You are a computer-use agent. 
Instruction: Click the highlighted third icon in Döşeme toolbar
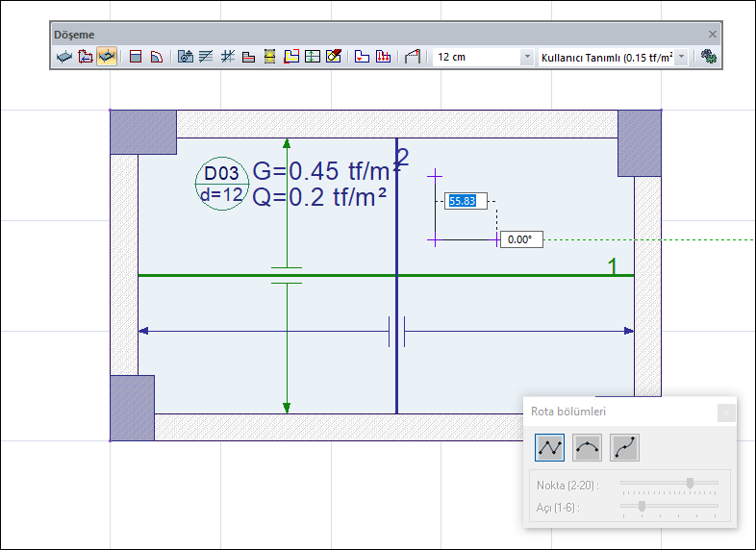107,57
